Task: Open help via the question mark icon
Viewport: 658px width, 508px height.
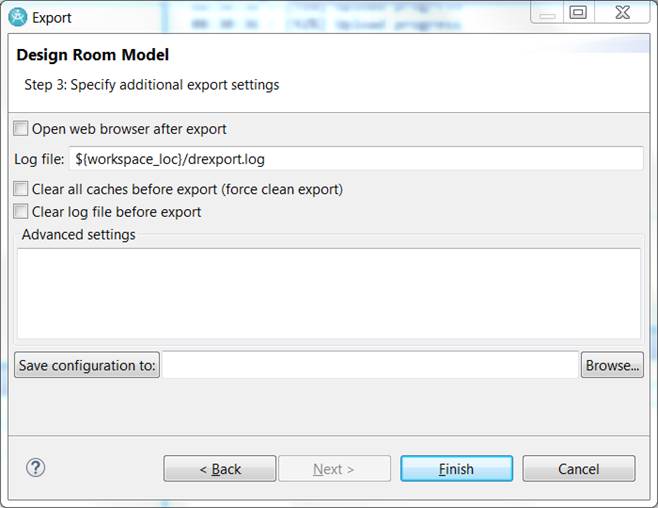Action: pyautogui.click(x=36, y=467)
